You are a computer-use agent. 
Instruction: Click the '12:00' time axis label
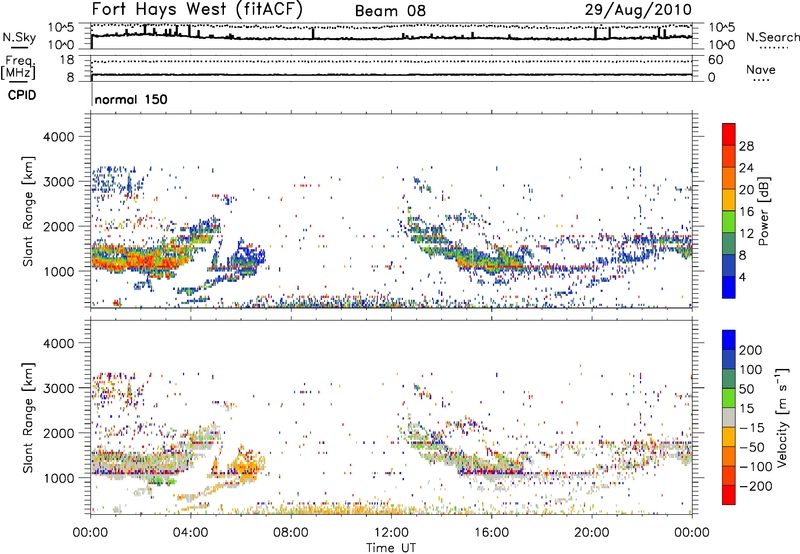click(391, 533)
